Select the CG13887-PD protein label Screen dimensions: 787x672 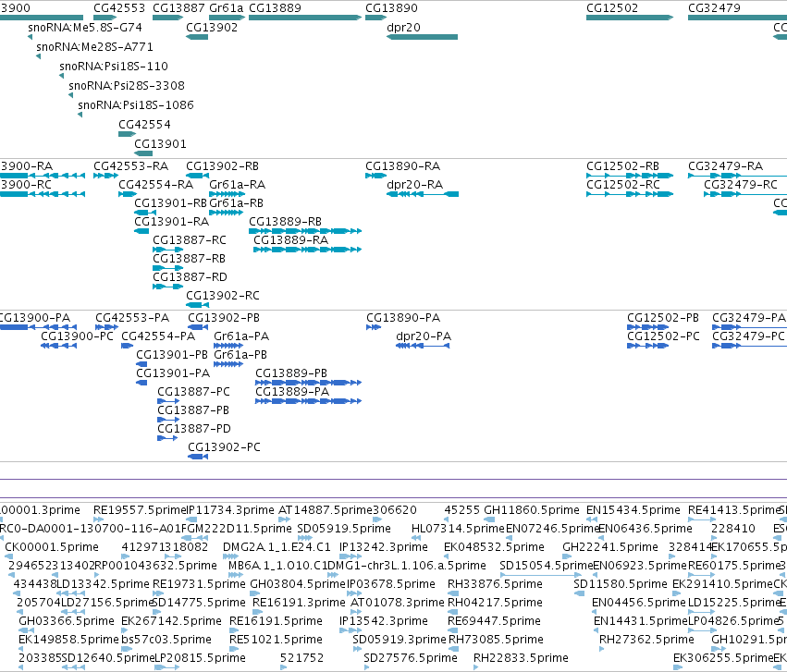point(193,429)
